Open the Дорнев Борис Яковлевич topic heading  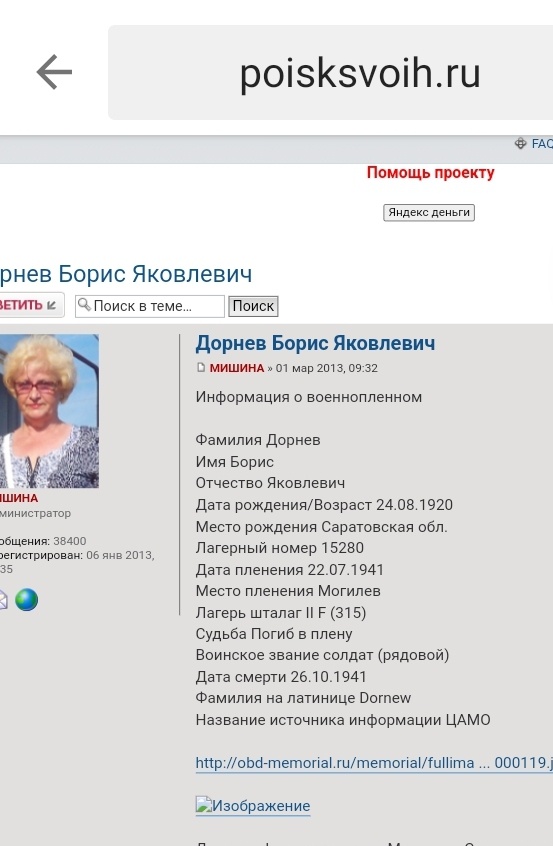coord(126,274)
